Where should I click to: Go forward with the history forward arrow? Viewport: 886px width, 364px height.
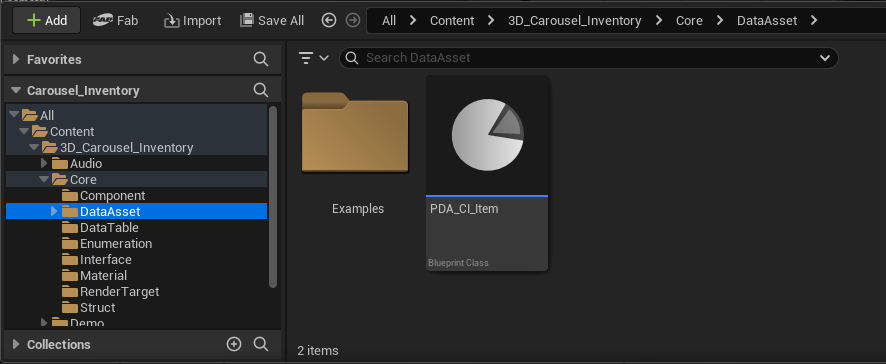(353, 21)
